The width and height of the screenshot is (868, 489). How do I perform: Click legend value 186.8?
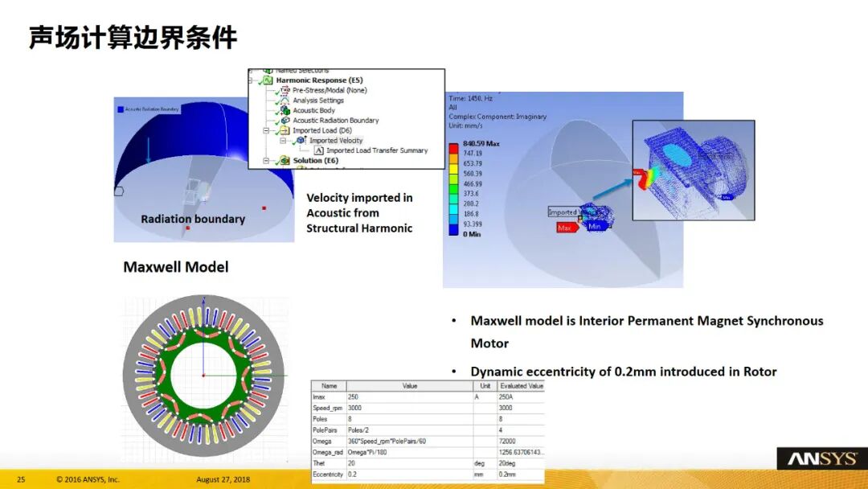470,214
